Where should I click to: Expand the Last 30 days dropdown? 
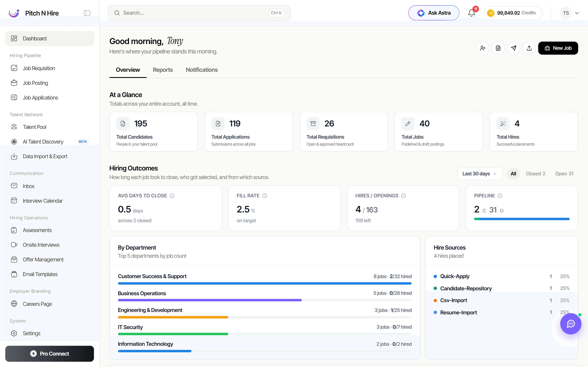[x=480, y=174]
